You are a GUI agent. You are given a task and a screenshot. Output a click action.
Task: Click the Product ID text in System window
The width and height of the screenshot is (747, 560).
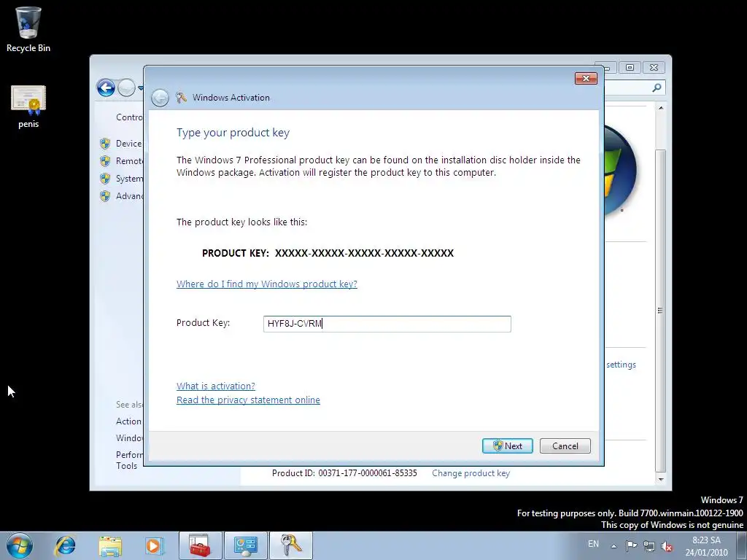[344, 473]
